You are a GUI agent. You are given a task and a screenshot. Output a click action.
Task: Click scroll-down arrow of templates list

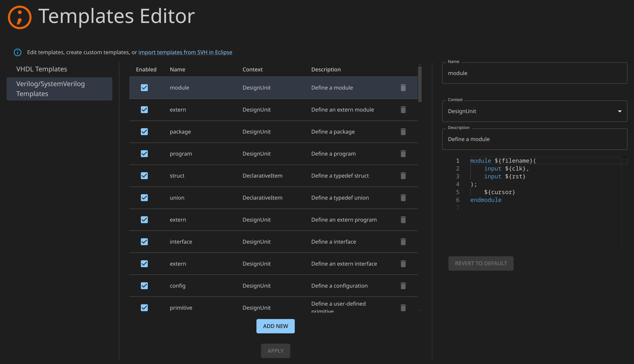click(x=420, y=310)
